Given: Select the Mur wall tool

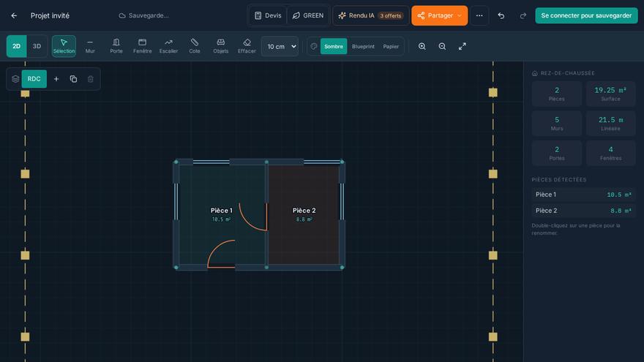Looking at the screenshot, I should [90, 46].
